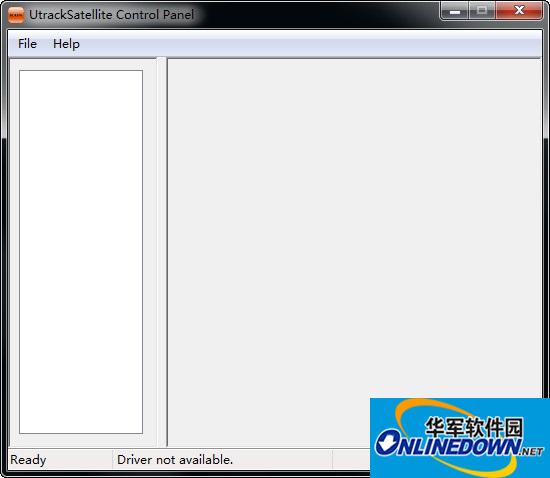Click the 'Driver not available.' status message
This screenshot has width=550, height=478.
tap(175, 460)
